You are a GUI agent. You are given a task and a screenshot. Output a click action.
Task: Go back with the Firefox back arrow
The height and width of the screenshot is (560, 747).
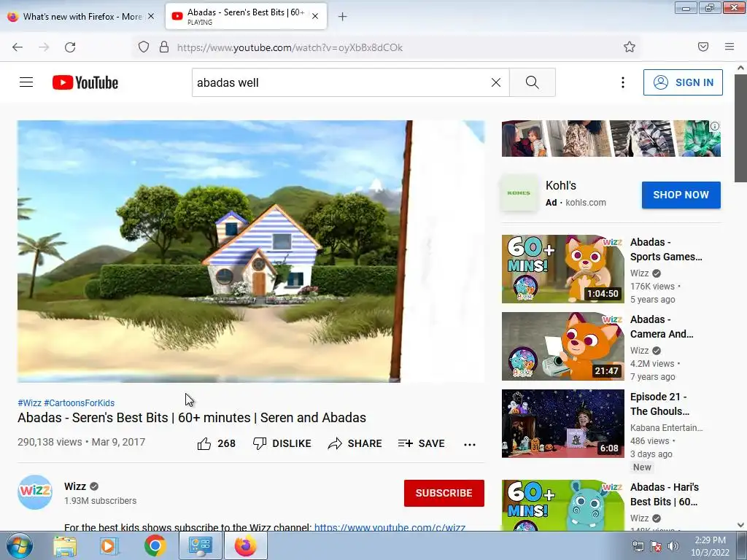(x=18, y=47)
